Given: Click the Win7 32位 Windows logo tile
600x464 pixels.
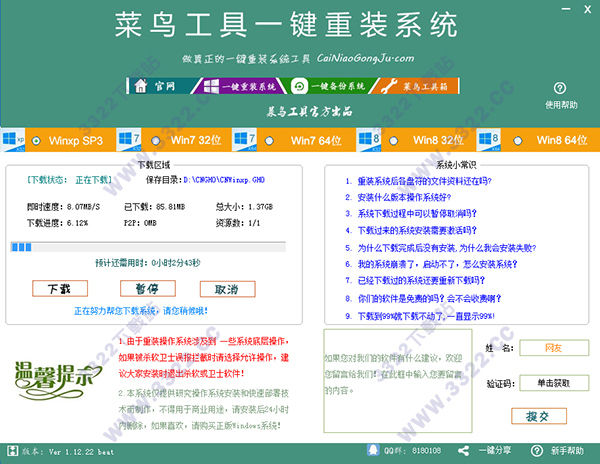Looking at the screenshot, I should 129,140.
